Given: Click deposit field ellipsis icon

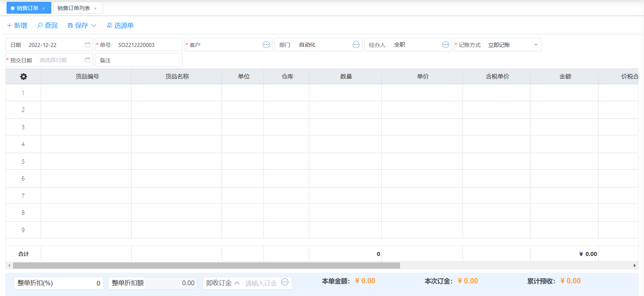Looking at the screenshot, I should 285,282.
